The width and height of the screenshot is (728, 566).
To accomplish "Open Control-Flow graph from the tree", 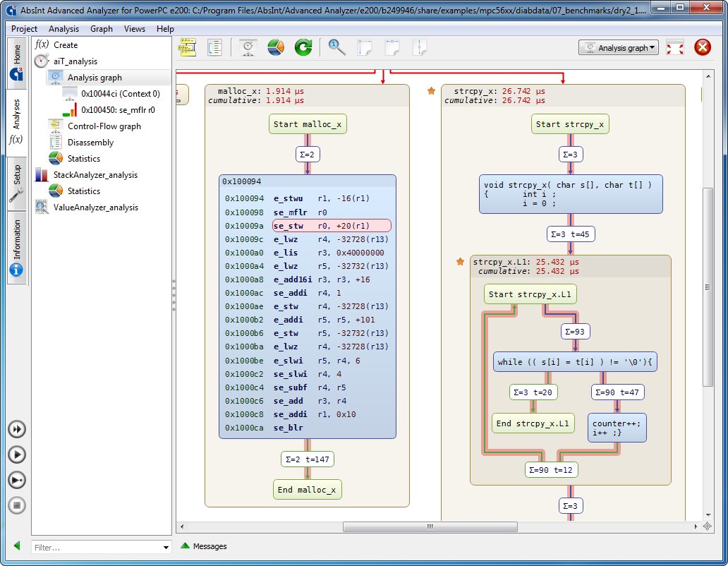I will (x=104, y=126).
